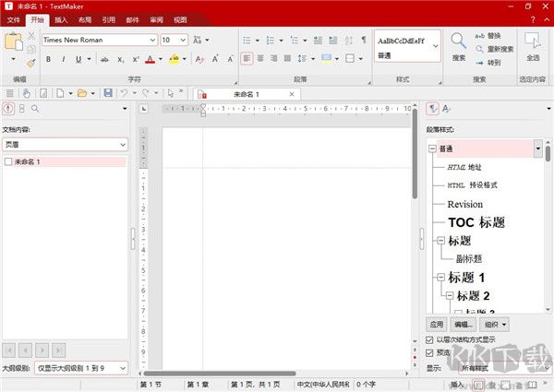Click the red font color A swatch

pyautogui.click(x=150, y=59)
